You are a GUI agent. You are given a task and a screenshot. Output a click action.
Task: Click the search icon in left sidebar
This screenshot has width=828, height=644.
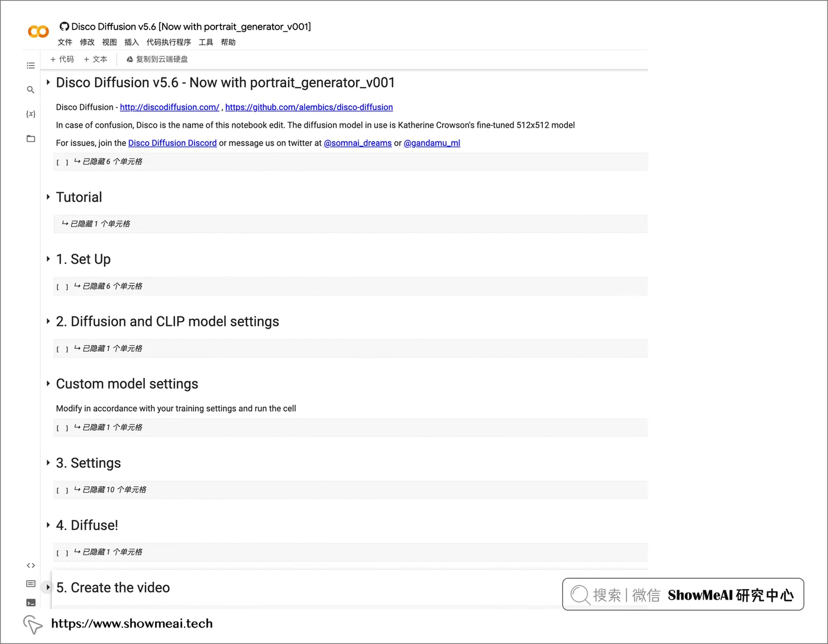coord(31,90)
